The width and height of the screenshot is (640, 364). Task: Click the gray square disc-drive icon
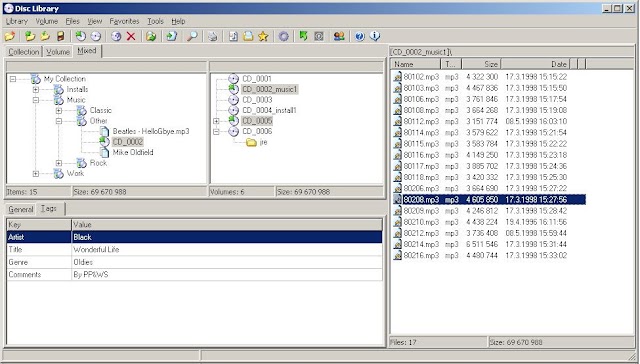tap(319, 36)
